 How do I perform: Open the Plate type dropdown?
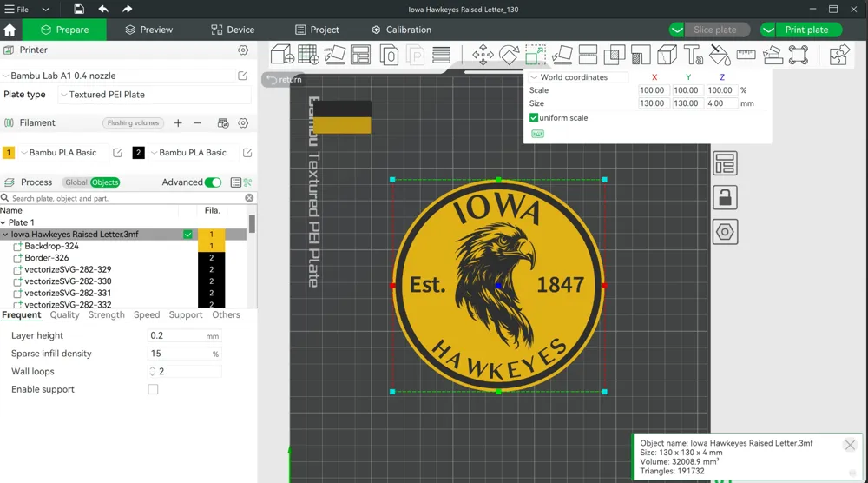pos(155,95)
